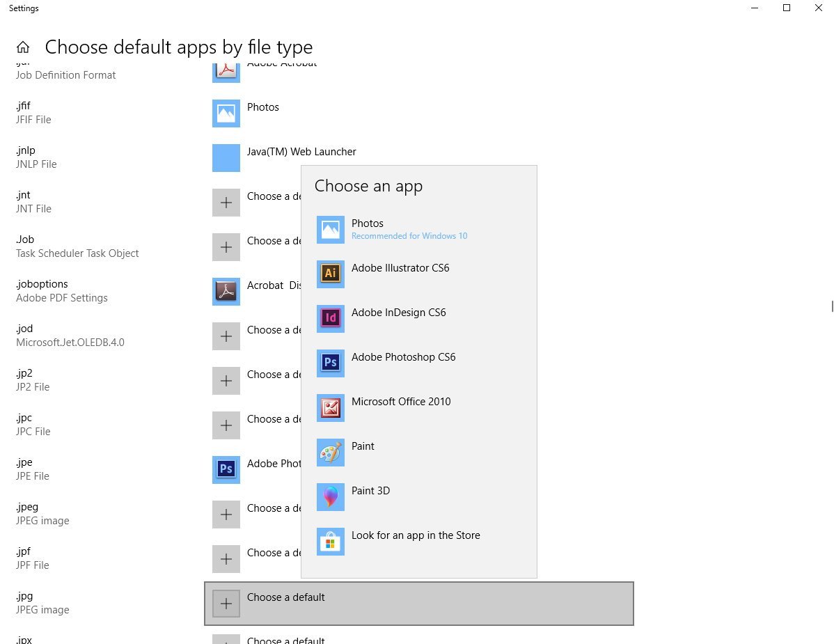Click 'Adobe InDesign CS6' text entry
834x644 pixels.
(399, 313)
